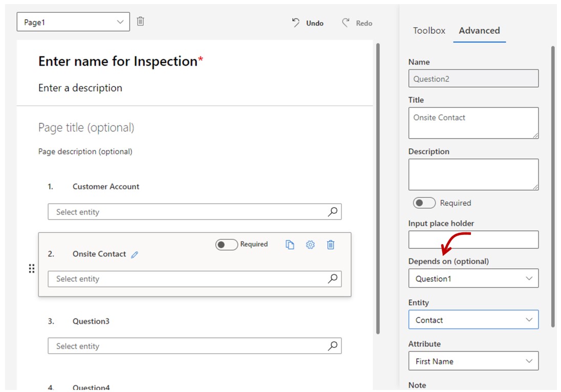Open the settings gear on Onsite Contact question
Viewport: 561px width, 392px height.
(310, 245)
